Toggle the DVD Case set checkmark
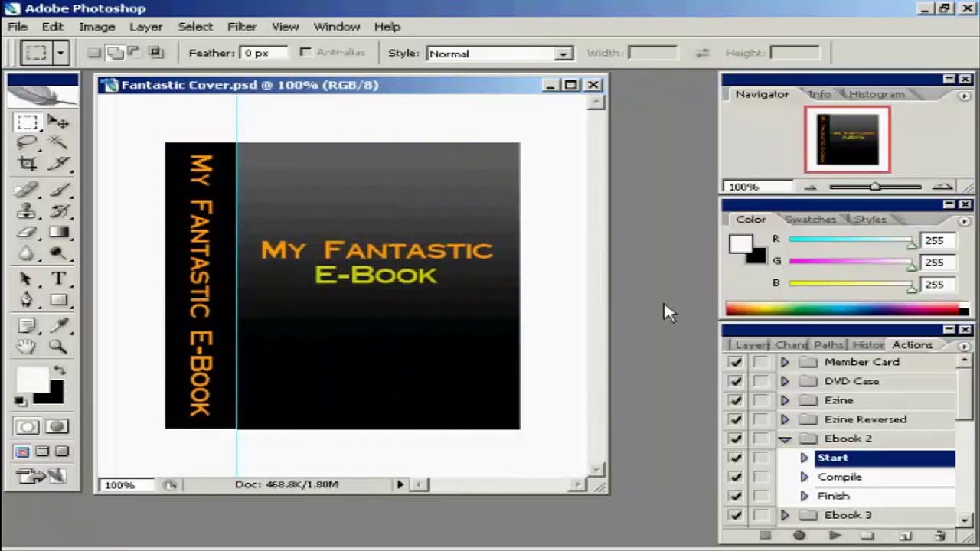The image size is (980, 551). (736, 381)
